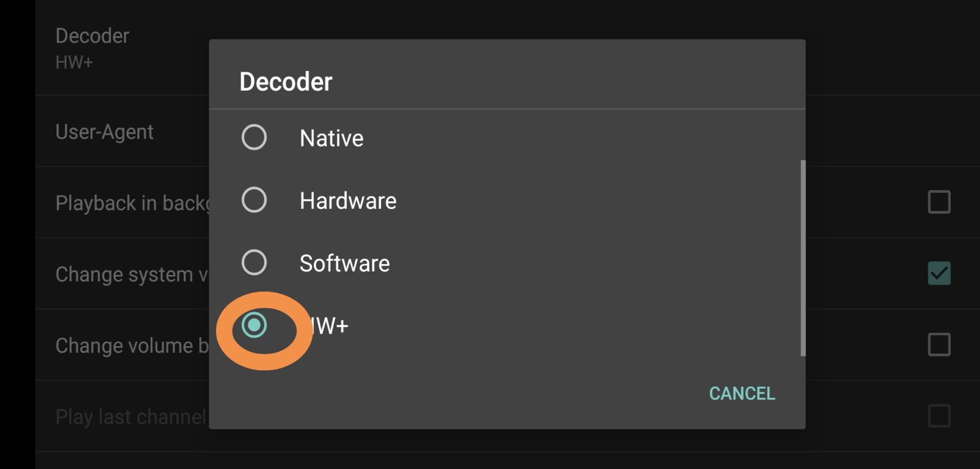The height and width of the screenshot is (469, 980).
Task: Open the User-Agent setting
Action: pyautogui.click(x=104, y=132)
